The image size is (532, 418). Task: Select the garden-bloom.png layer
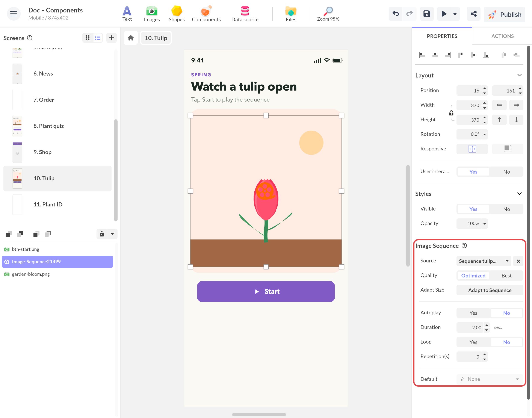coord(57,274)
